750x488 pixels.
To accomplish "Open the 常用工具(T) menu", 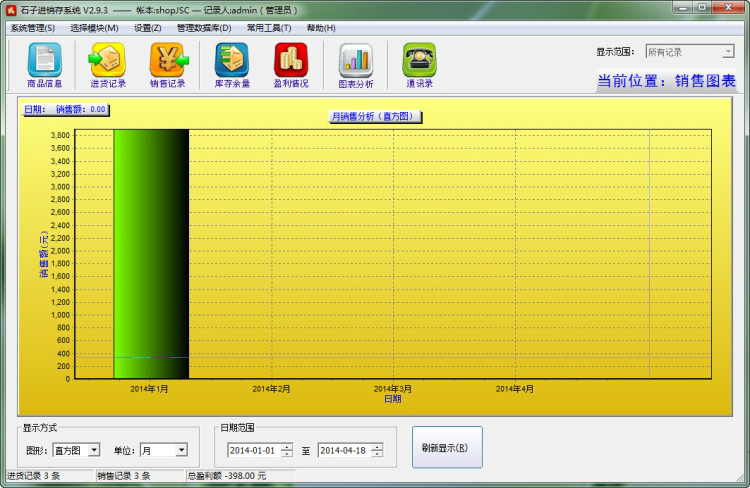I will coord(269,28).
